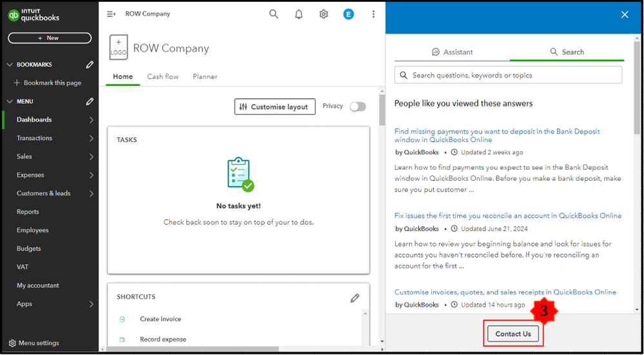The height and width of the screenshot is (355, 644).
Task: Open the settings gear icon in the header
Action: point(324,14)
